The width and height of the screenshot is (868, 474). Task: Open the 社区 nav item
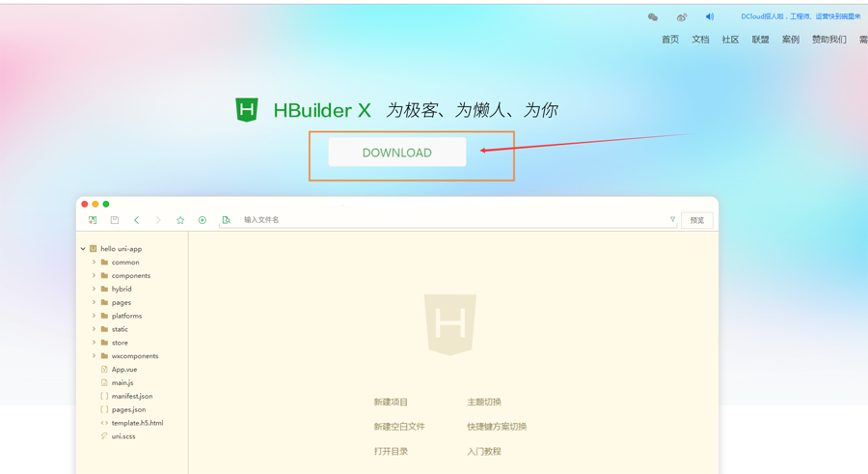point(730,40)
